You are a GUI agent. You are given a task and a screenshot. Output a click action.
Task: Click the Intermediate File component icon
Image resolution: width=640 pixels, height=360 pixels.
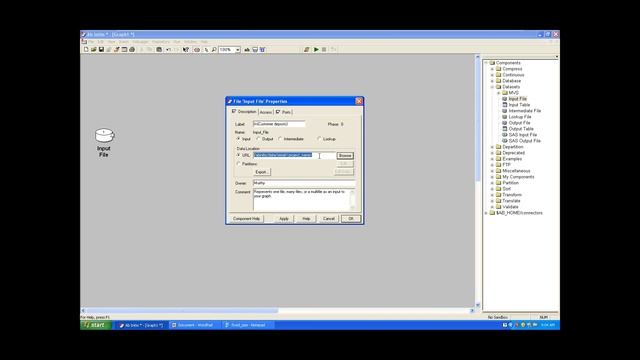pos(504,111)
